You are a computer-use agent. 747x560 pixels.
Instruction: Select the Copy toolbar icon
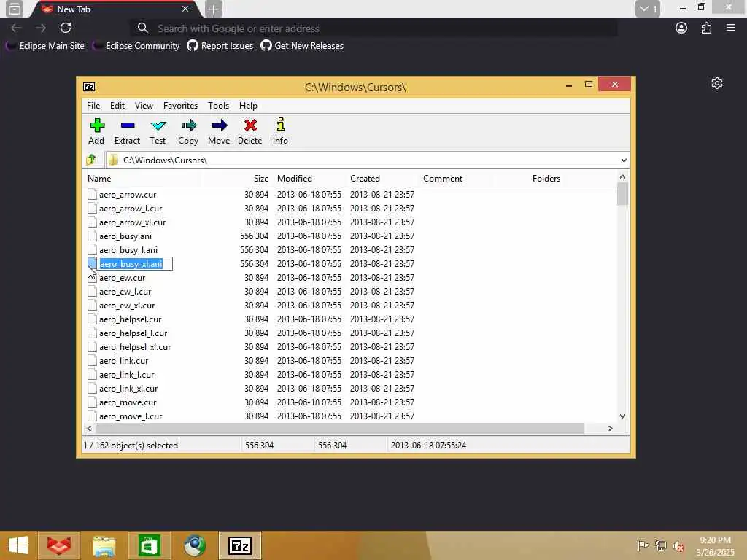point(188,125)
